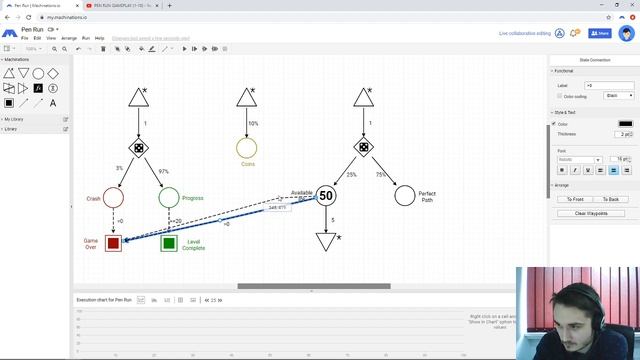Select the Source triangle in Machinations library
Screen dimensions: 640x360
[x=9, y=73]
